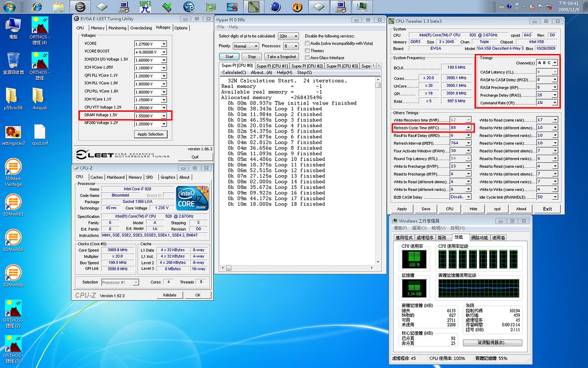The image size is (588, 368).
Task: Open the Resource Monitor button in Task Manager
Action: (492, 342)
